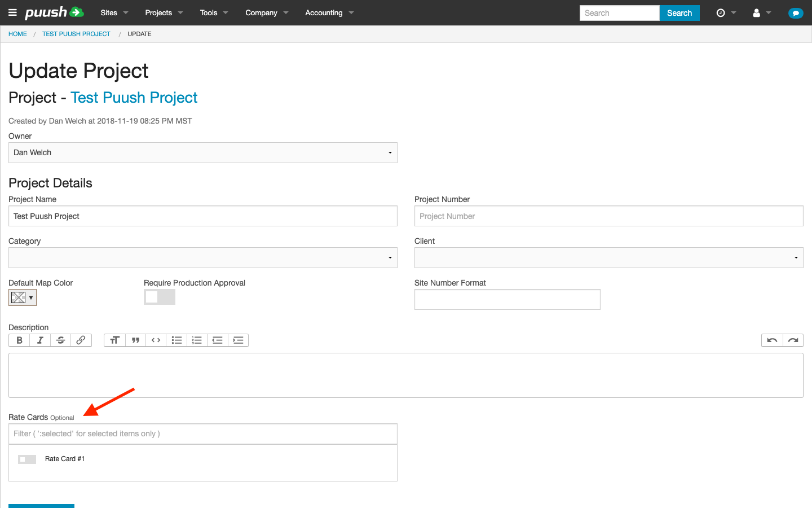Toggle the Rate Card #1 switch
Screen dimensions: 812x508
27,459
